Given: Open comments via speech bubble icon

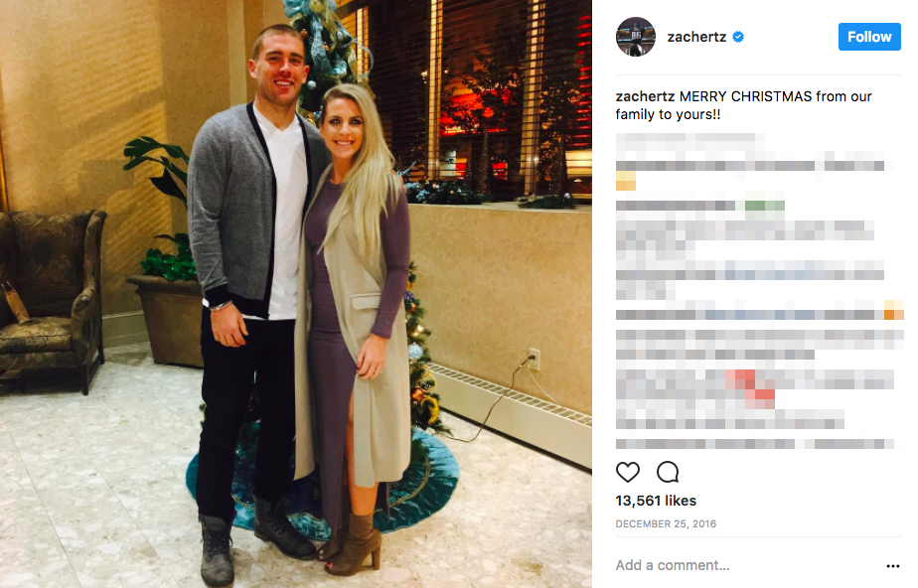Looking at the screenshot, I should point(668,472).
